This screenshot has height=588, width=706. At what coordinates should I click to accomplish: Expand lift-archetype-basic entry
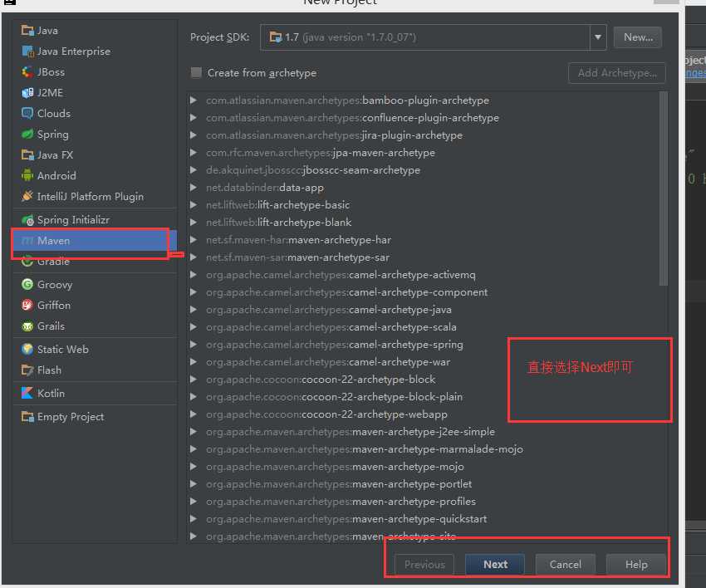[x=194, y=205]
